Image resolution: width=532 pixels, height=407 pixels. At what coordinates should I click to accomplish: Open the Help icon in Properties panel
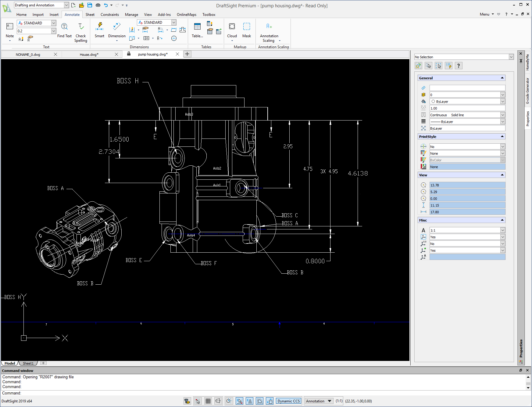tap(459, 65)
